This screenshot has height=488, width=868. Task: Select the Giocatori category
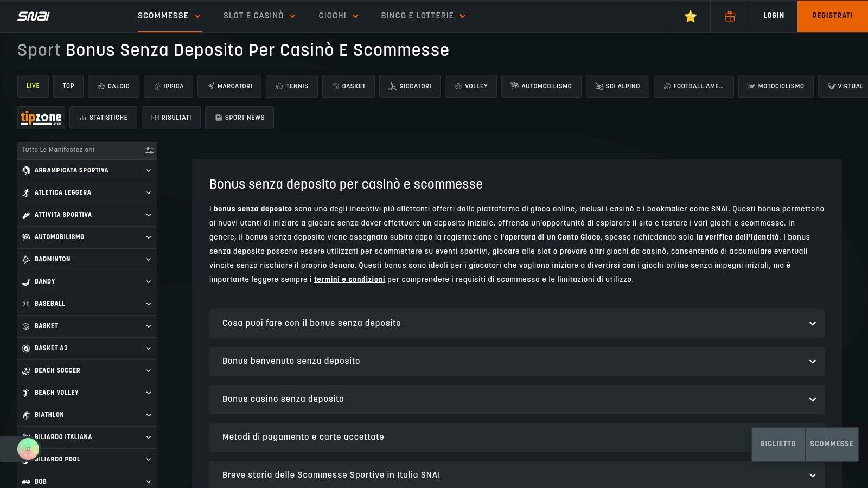410,86
